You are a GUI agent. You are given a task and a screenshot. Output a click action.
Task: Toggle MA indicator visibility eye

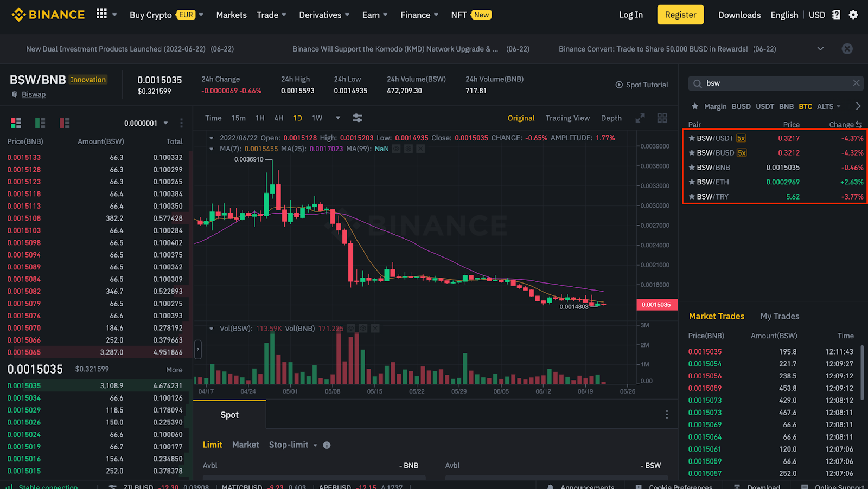397,149
